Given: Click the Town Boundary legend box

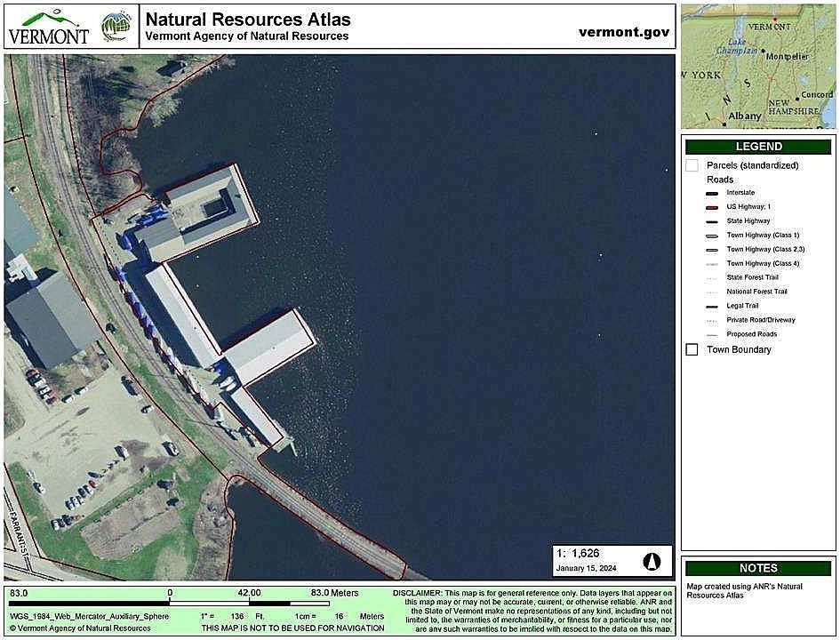Looking at the screenshot, I should [692, 350].
